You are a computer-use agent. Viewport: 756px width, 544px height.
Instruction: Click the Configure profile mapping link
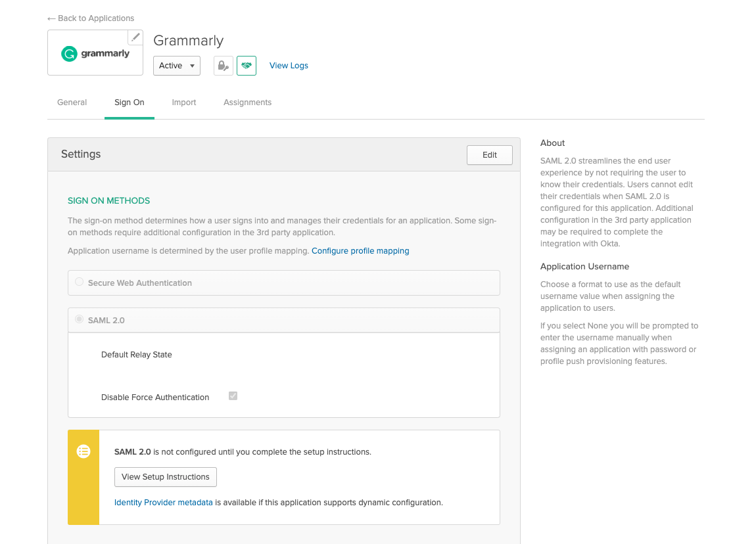coord(360,251)
